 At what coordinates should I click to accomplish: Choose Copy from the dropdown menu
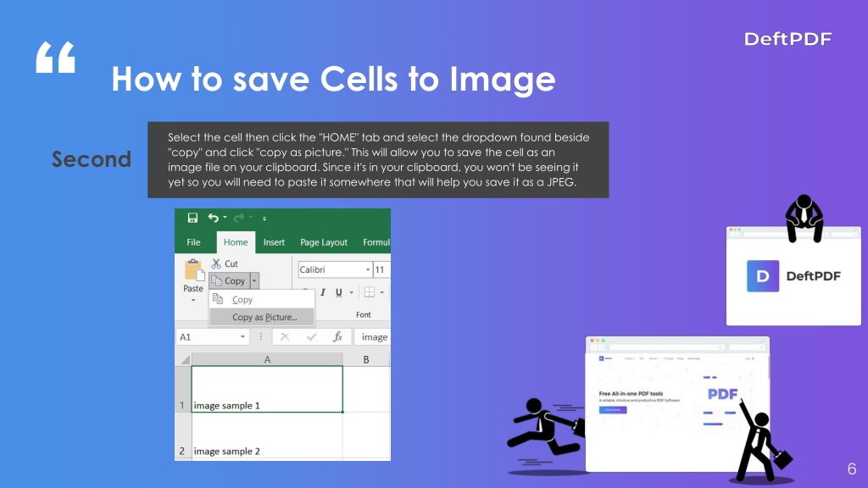pyautogui.click(x=261, y=299)
